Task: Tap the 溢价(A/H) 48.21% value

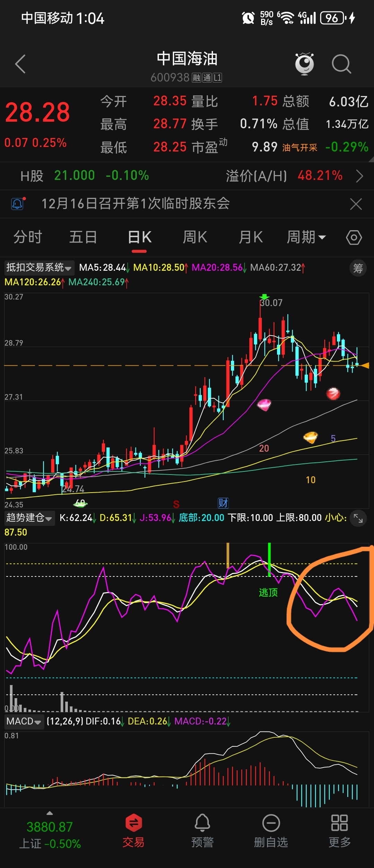Action: [x=320, y=176]
